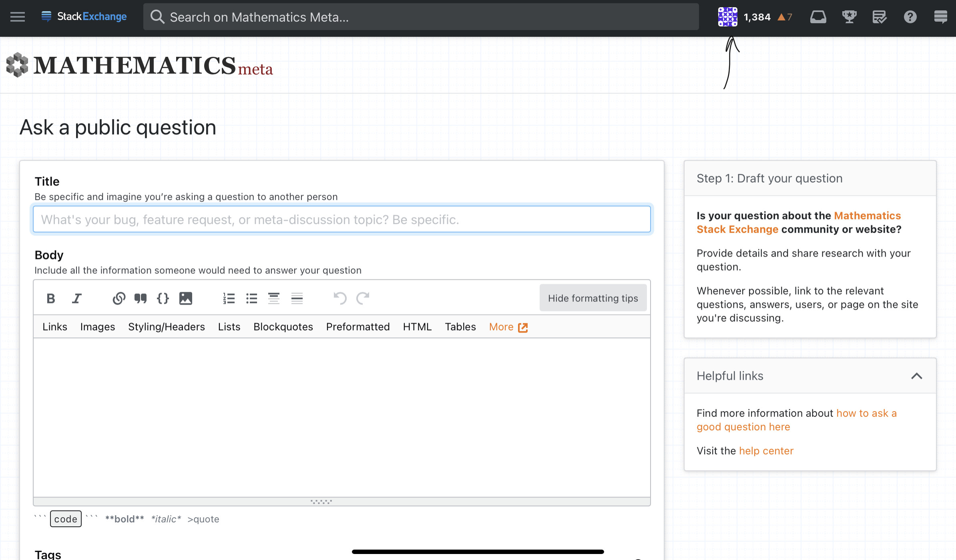Click the code formatting hint
This screenshot has width=956, height=560.
(x=66, y=519)
